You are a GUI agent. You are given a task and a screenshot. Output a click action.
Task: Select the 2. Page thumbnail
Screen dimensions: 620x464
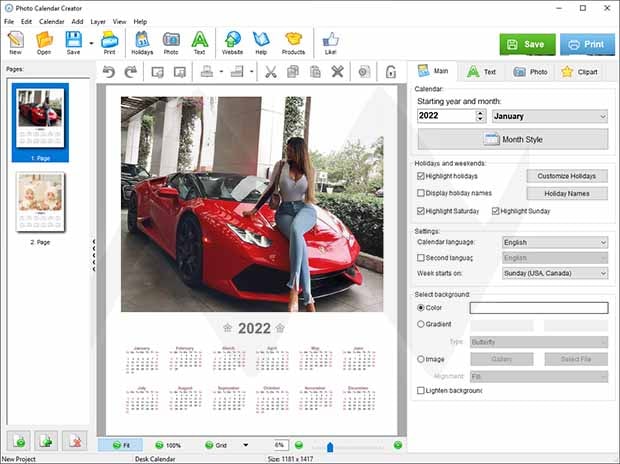40,202
